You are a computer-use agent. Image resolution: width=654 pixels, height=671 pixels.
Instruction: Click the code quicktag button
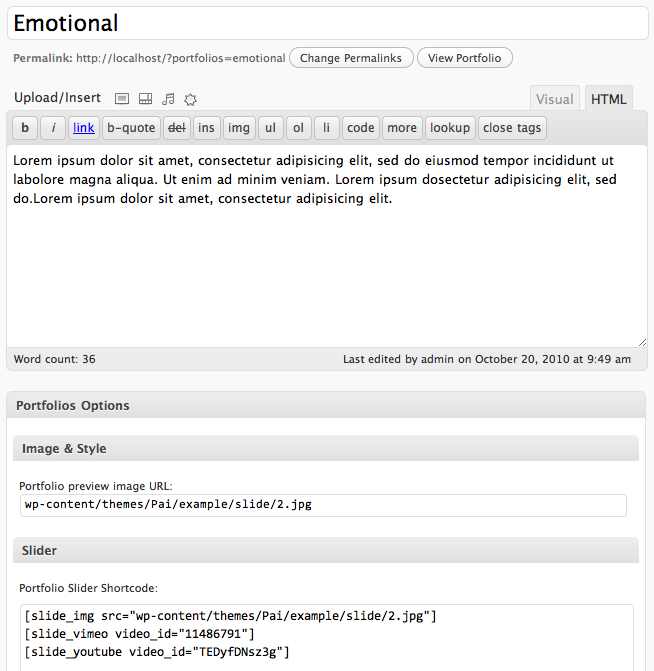[361, 128]
